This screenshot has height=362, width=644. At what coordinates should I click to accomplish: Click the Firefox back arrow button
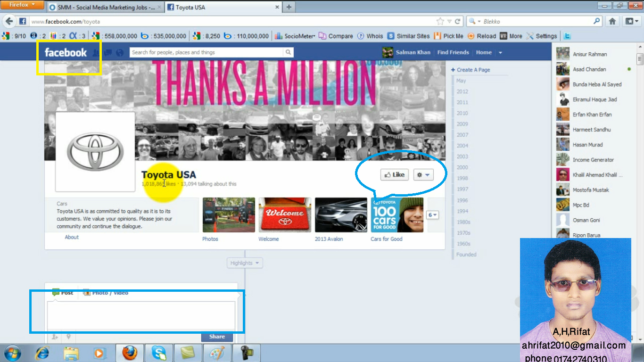point(9,21)
